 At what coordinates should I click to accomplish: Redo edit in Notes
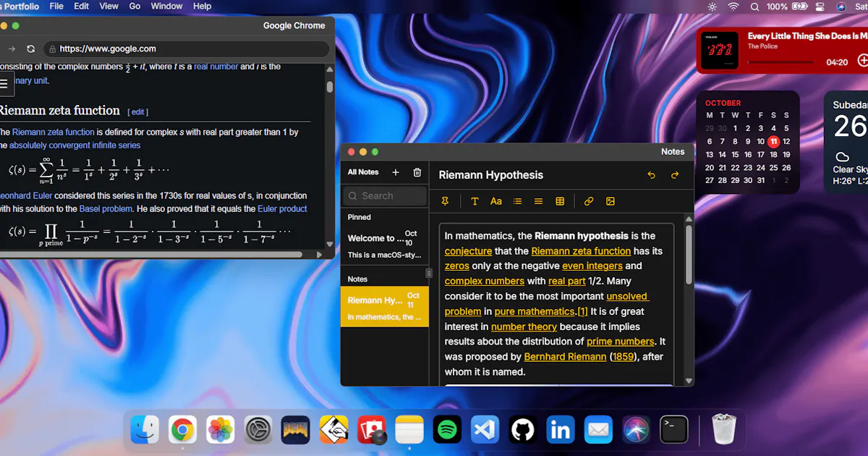(675, 175)
